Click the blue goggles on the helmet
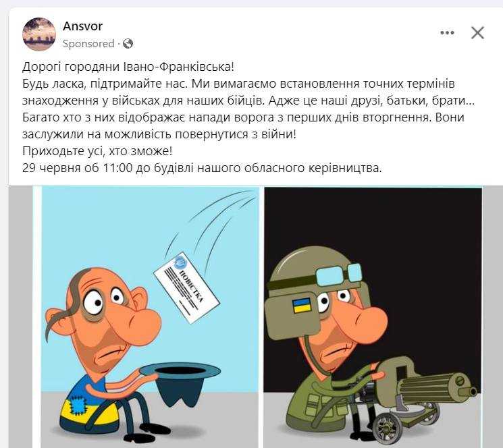Screen dimensions: 503x448 click(339, 274)
